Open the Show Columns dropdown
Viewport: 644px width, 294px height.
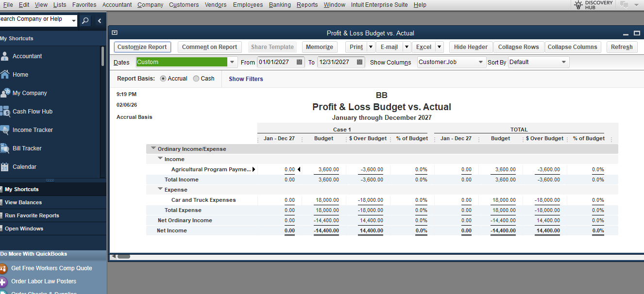481,62
